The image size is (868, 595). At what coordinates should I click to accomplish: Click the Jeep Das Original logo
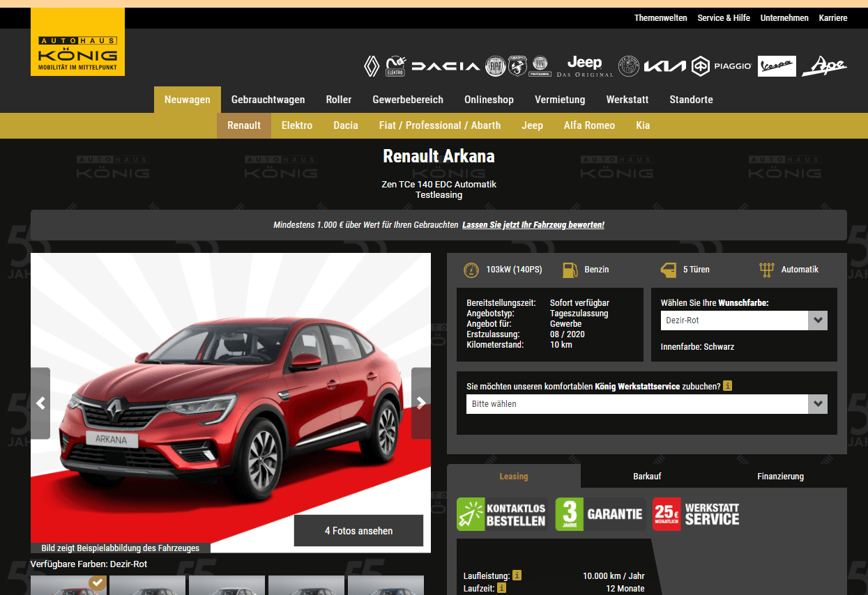tap(585, 66)
